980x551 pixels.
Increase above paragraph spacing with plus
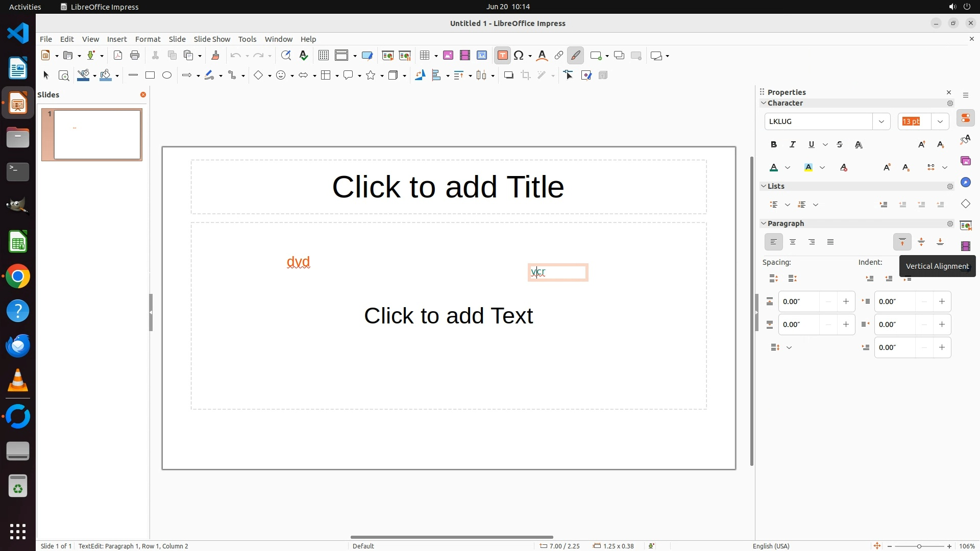(x=846, y=302)
